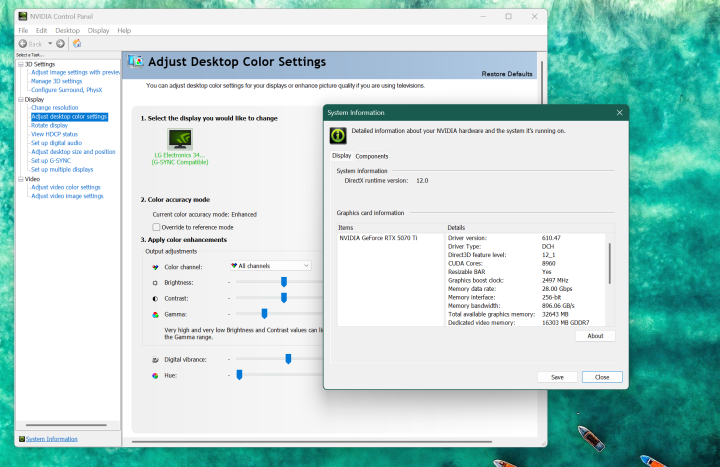The height and width of the screenshot is (467, 720).
Task: Click the Contrast half-circle icon
Action: pyautogui.click(x=155, y=298)
